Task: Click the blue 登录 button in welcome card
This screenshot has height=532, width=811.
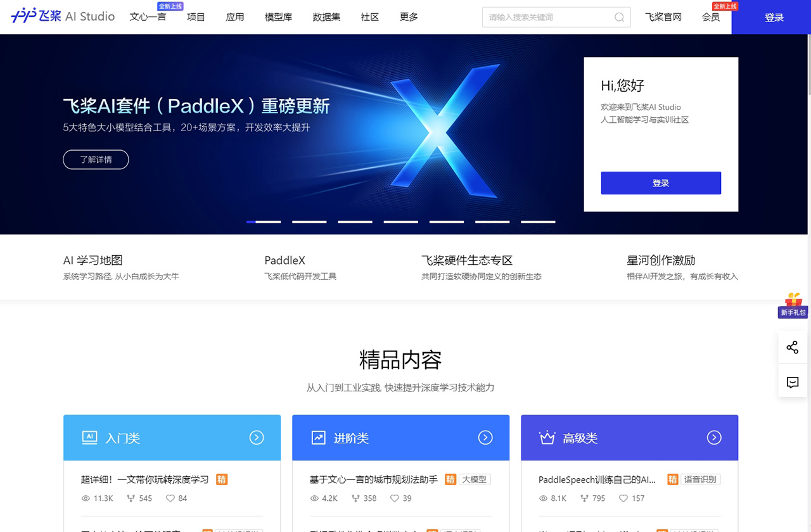Action: 660,183
